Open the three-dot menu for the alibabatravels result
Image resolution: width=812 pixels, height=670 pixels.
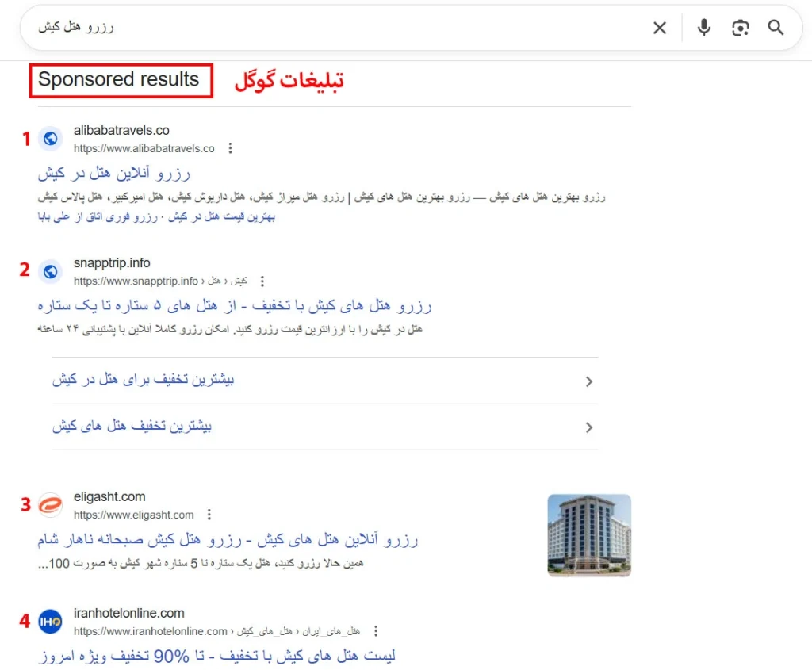point(229,147)
